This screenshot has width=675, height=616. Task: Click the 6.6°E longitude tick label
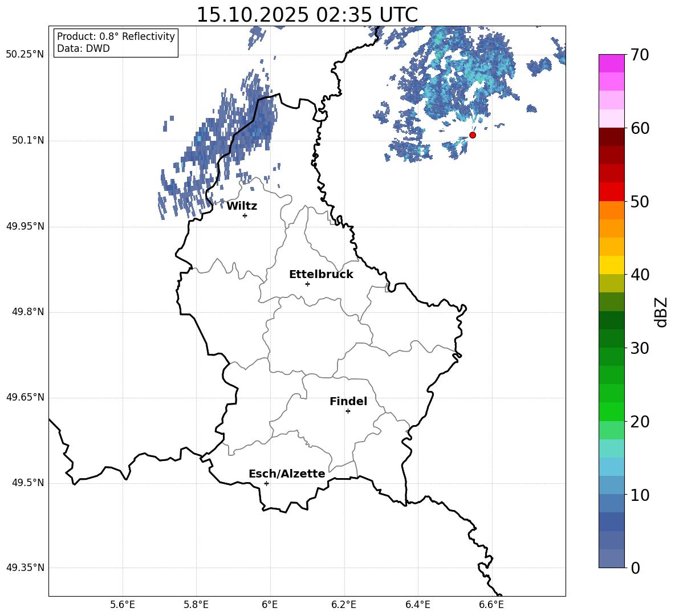(491, 605)
